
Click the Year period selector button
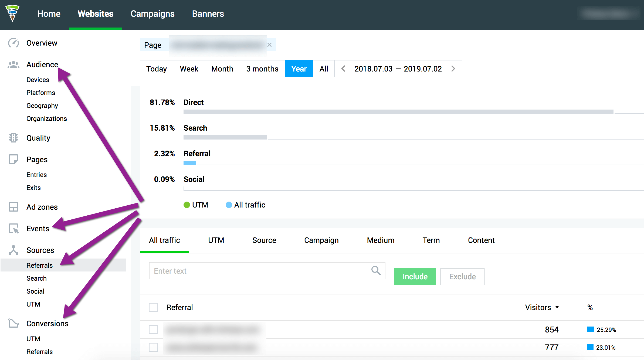pos(298,69)
